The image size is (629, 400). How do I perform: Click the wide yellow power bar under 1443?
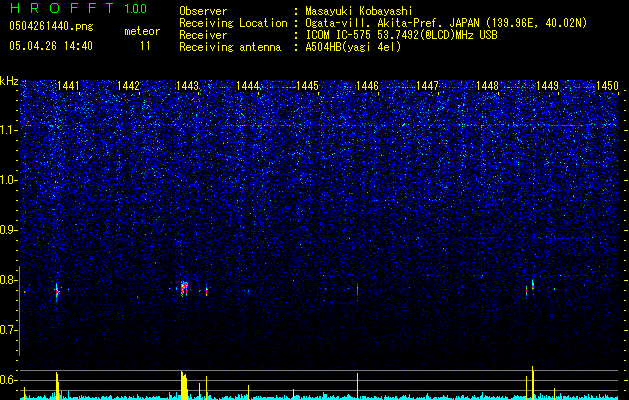tap(184, 385)
